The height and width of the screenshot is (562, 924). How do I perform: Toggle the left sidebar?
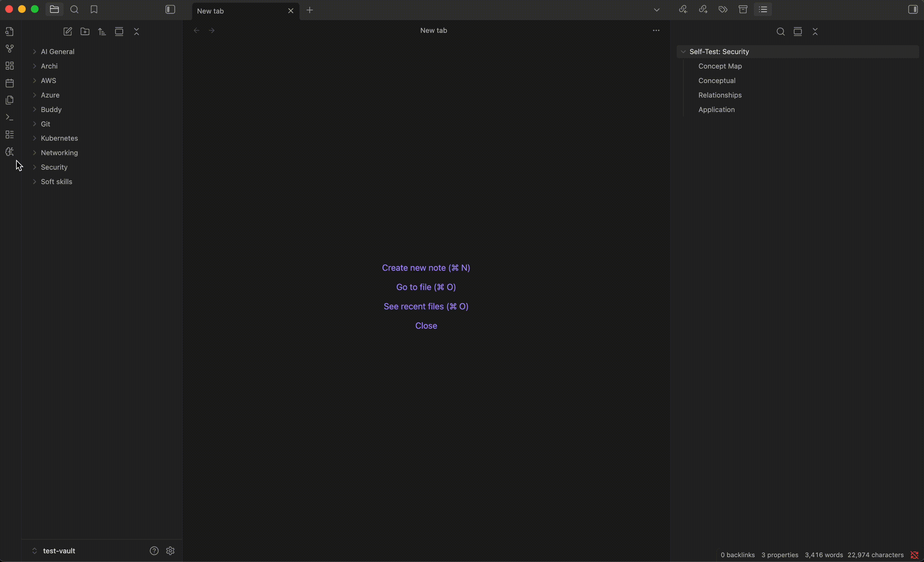pos(170,10)
